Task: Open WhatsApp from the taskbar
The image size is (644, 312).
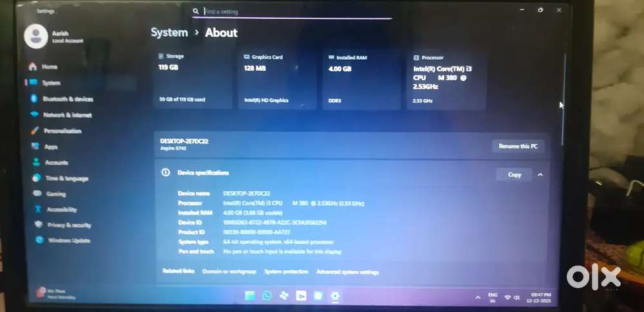Action: coord(267,295)
